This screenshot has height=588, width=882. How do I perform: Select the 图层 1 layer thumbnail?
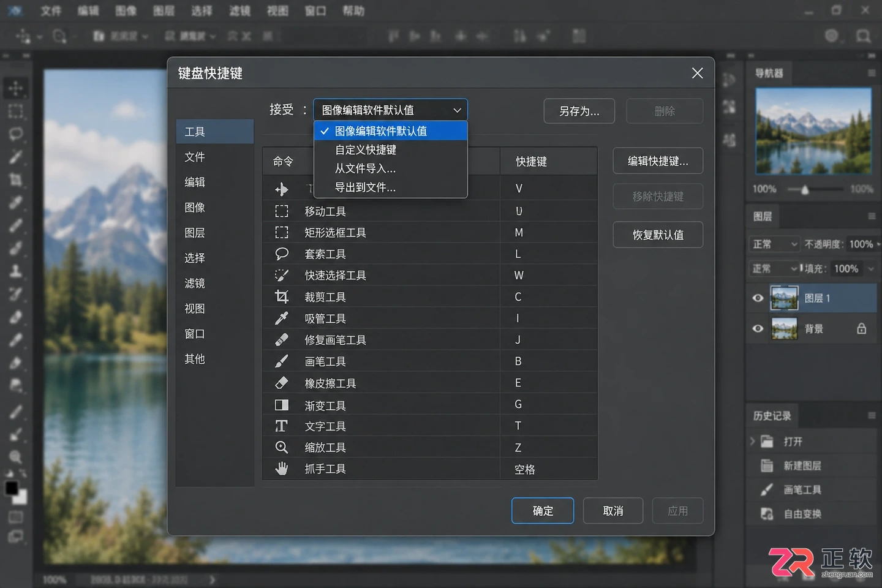point(785,298)
